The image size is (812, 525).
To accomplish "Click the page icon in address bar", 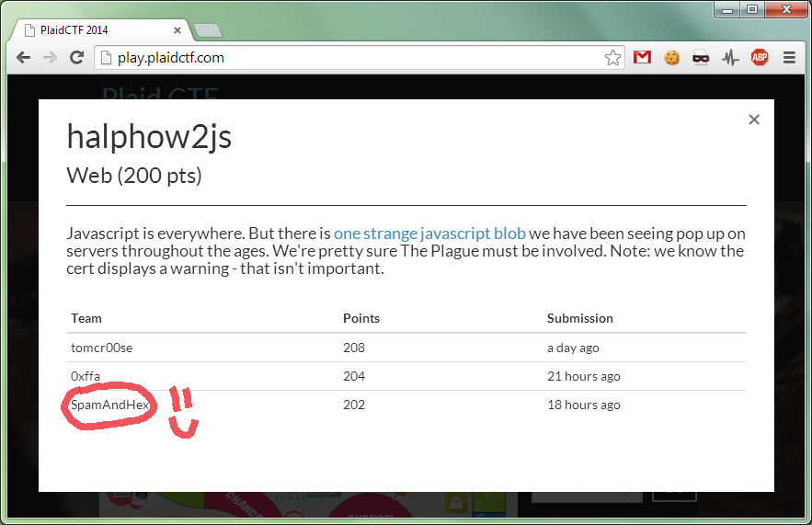I will click(x=106, y=58).
